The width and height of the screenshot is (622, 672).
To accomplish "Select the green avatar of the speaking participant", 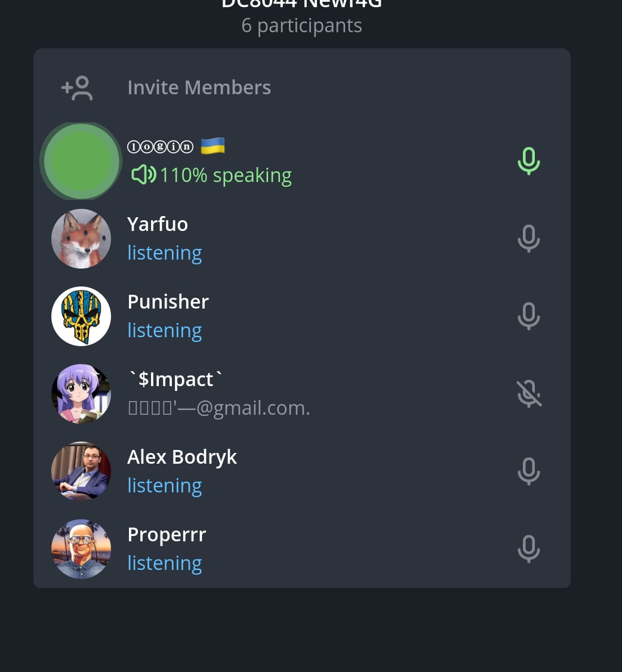I will (81, 161).
